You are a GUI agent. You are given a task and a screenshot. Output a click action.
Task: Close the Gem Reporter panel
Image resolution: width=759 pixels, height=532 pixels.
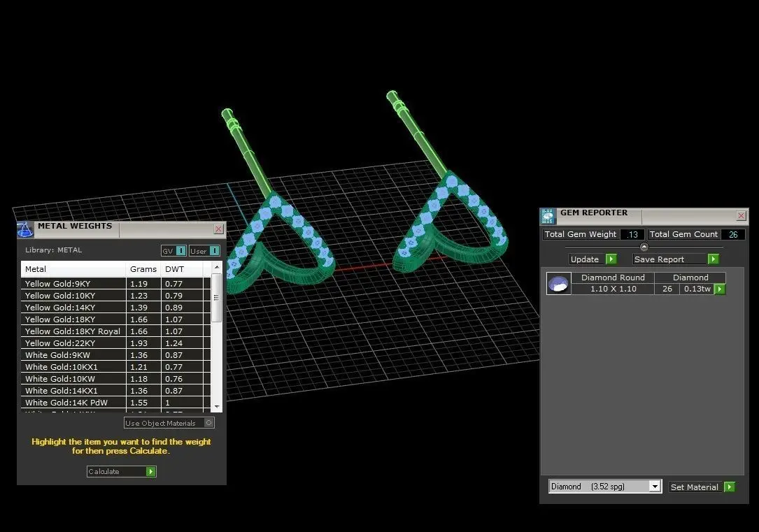(x=741, y=216)
